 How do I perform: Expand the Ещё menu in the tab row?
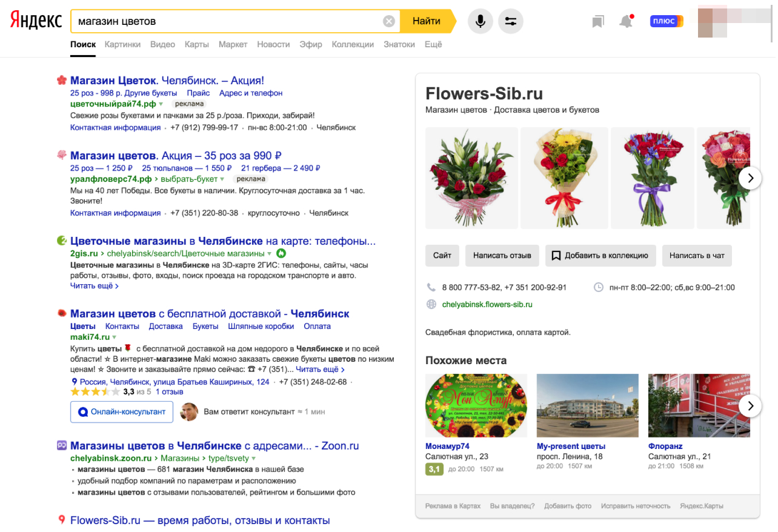(433, 44)
